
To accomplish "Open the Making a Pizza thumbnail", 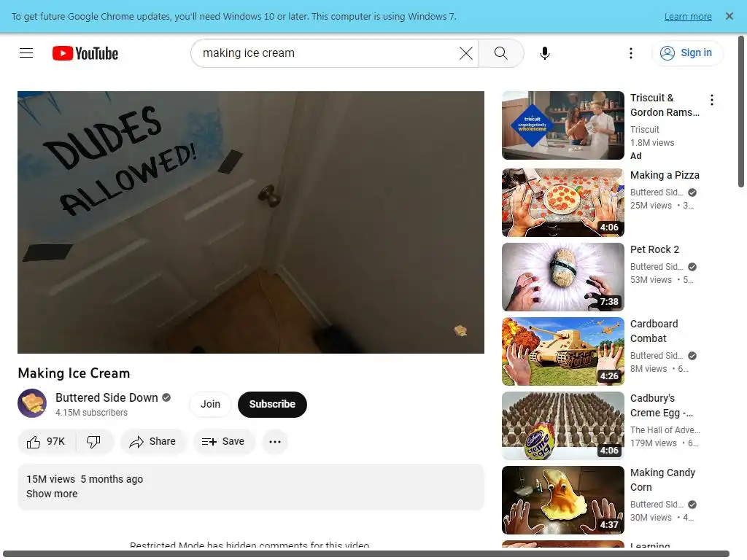I will point(562,203).
